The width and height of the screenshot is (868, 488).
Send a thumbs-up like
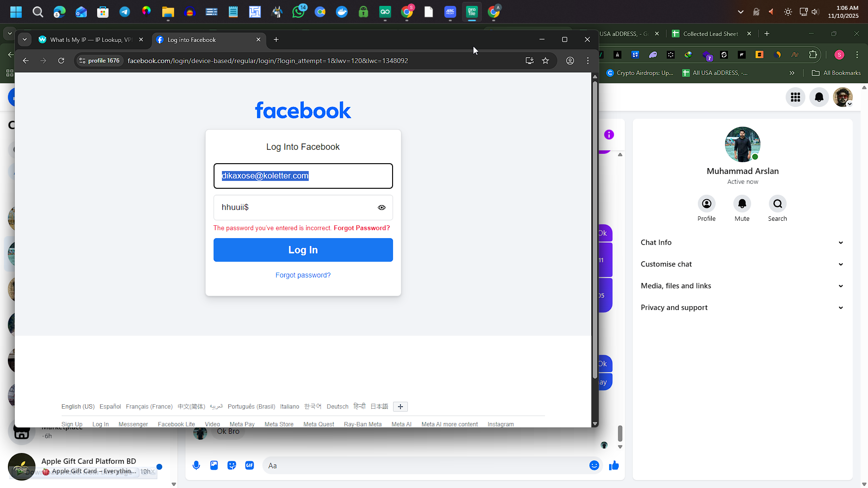point(614,465)
